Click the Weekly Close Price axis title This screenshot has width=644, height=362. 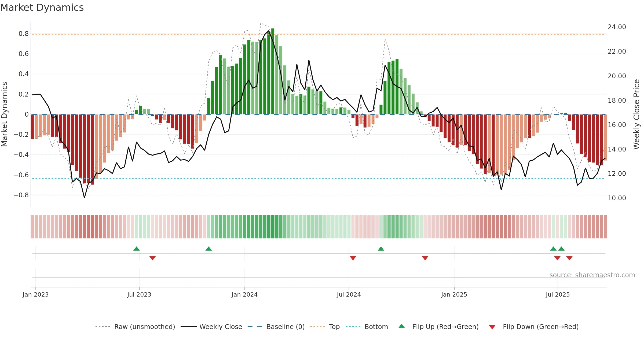(636, 114)
